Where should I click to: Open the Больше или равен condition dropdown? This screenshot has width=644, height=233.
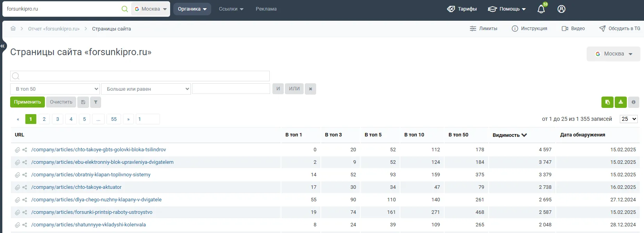click(146, 89)
